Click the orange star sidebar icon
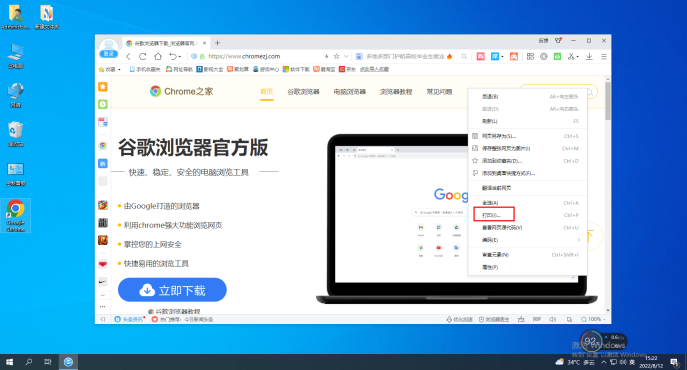 [103, 87]
